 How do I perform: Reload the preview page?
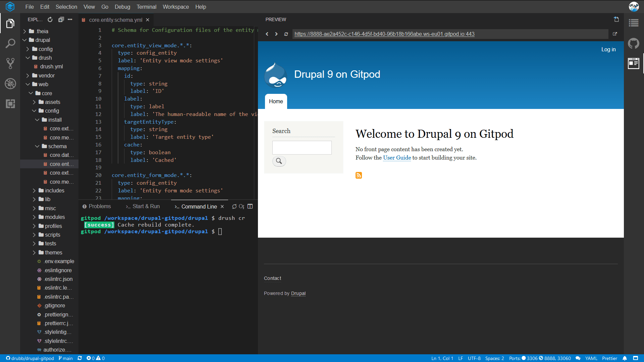click(x=286, y=34)
